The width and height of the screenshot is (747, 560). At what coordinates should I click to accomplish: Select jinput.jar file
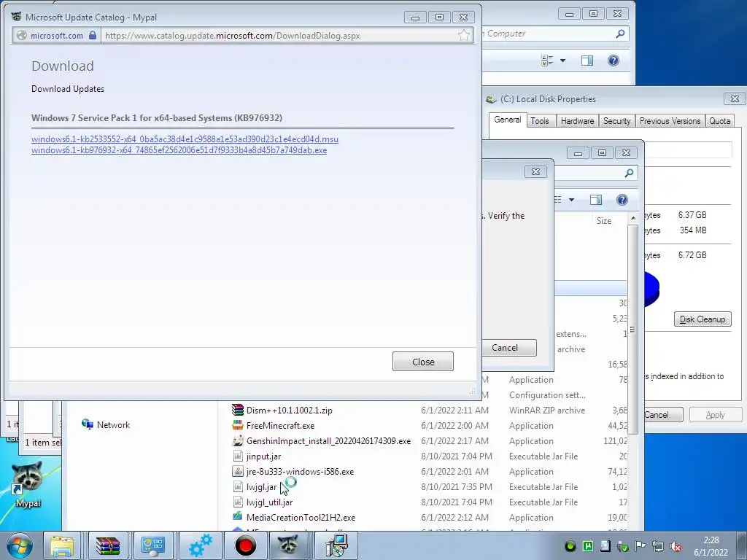(263, 456)
